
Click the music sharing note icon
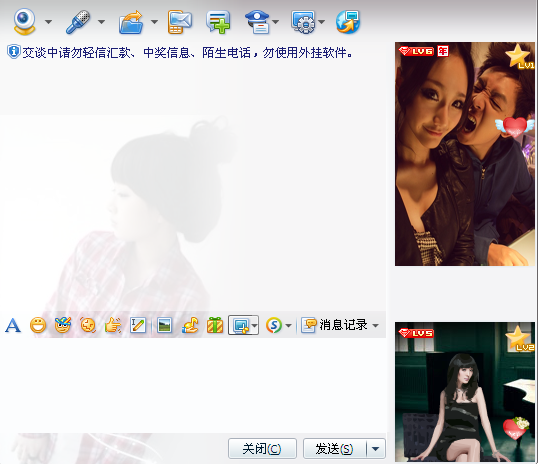coord(190,325)
